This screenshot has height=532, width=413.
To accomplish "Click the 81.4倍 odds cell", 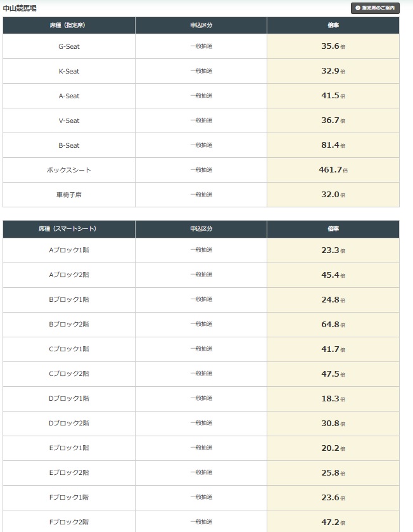I will coord(333,145).
